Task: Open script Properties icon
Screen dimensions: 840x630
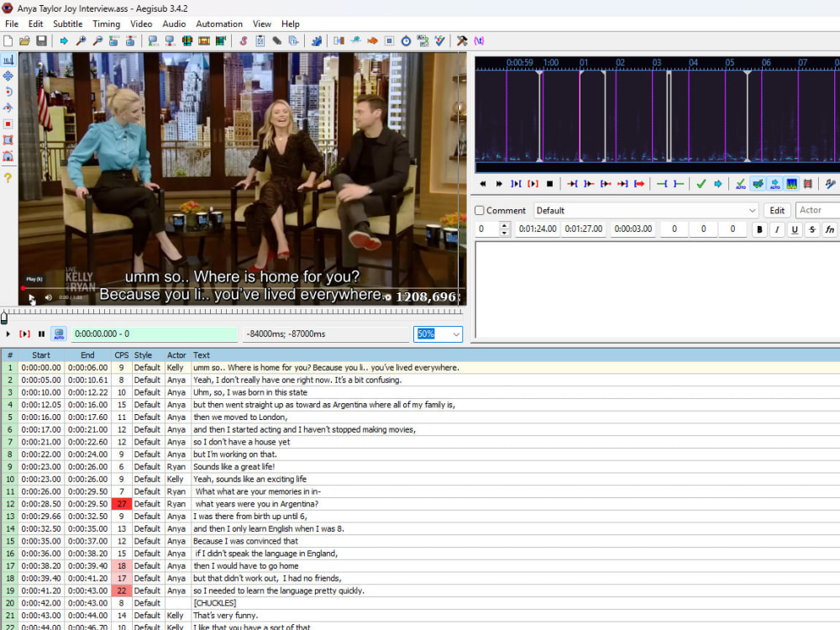Action: (x=260, y=40)
